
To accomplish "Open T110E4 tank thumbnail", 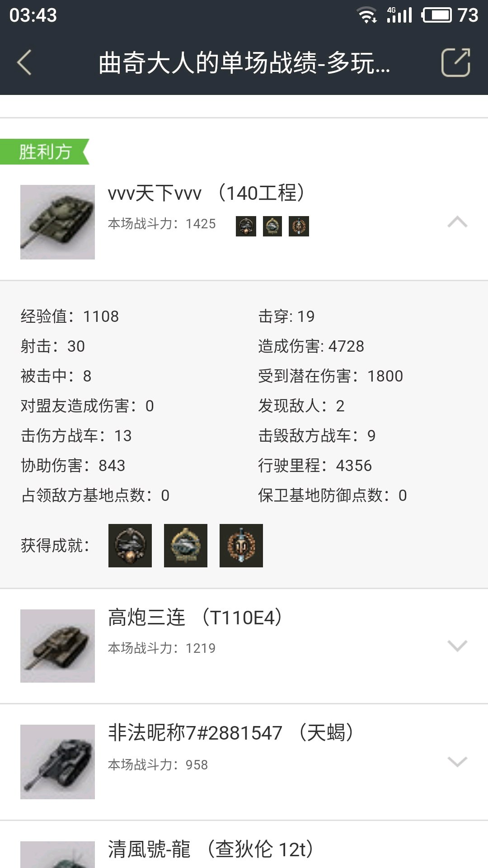I will pyautogui.click(x=57, y=646).
